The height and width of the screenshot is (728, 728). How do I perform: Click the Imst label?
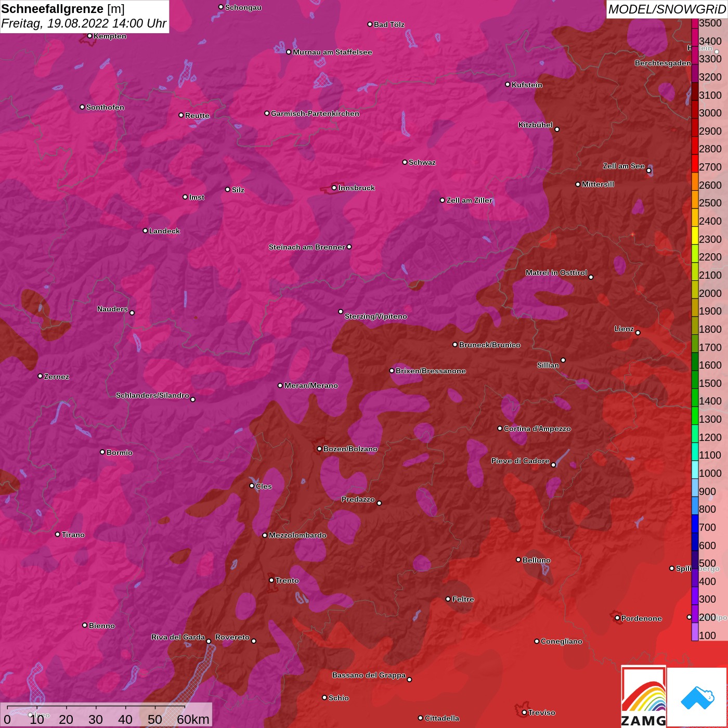(x=197, y=197)
